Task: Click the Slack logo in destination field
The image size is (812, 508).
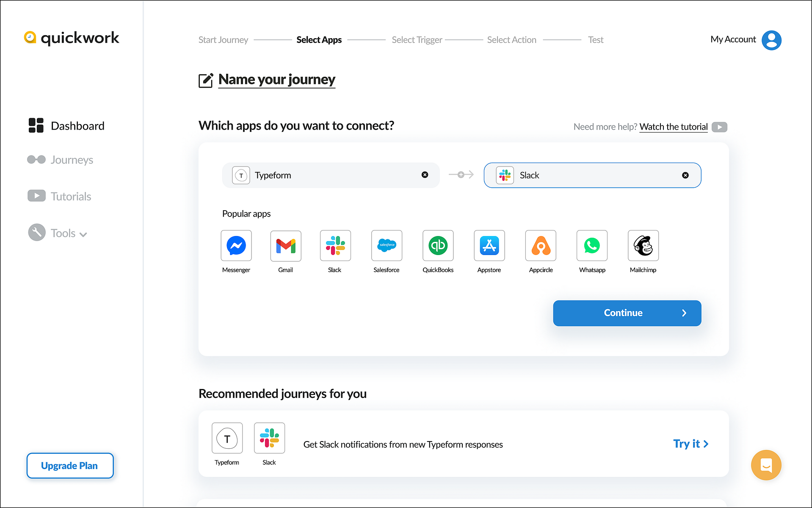Action: (x=505, y=175)
